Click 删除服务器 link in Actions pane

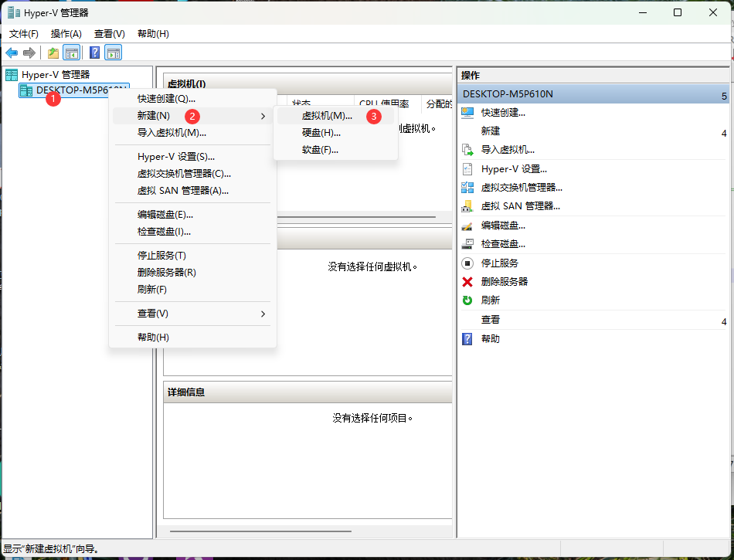[x=505, y=282]
